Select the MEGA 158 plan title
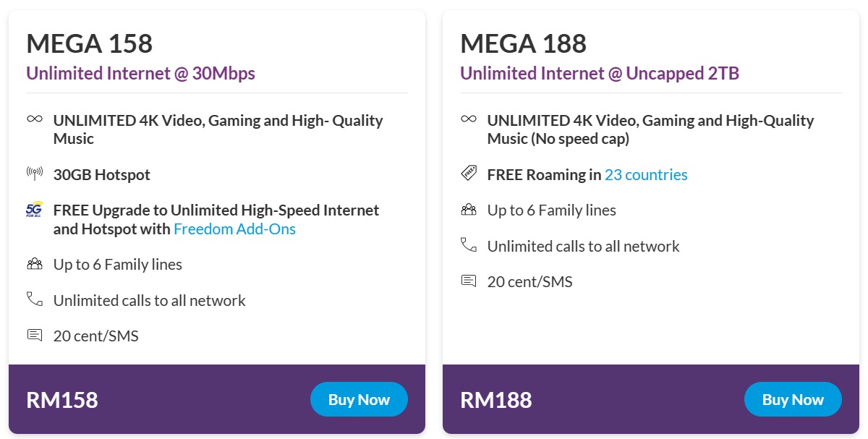 pos(90,44)
